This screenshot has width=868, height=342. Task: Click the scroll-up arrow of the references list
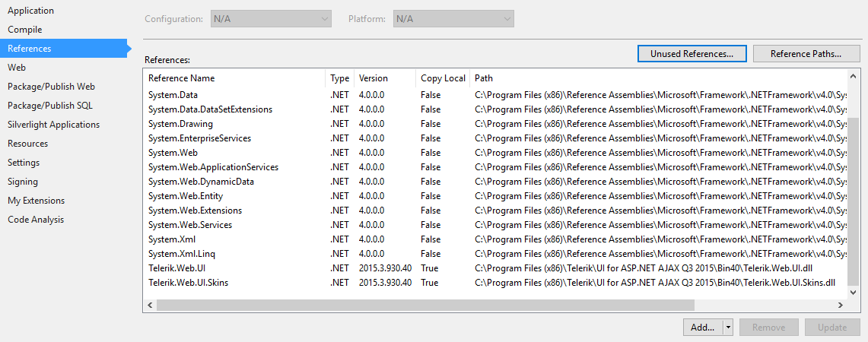point(853,78)
